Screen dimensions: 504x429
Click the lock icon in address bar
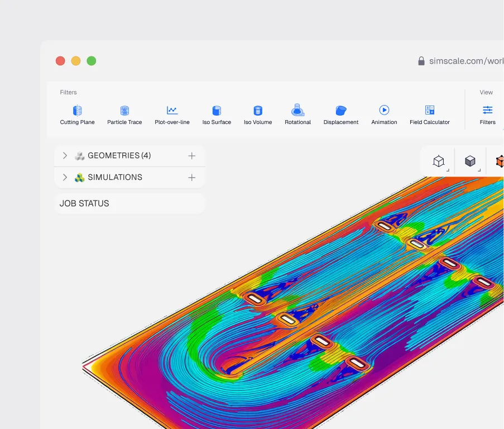pos(421,61)
